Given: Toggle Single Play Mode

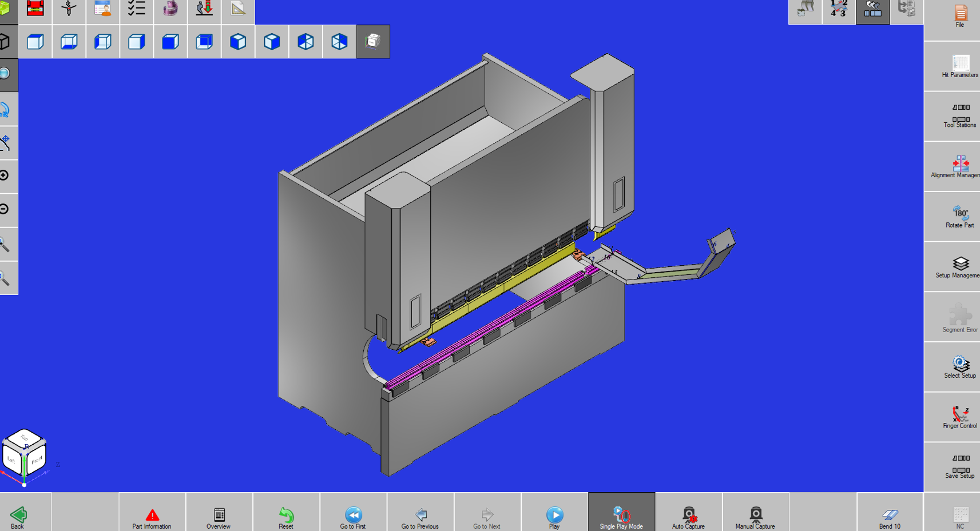Looking at the screenshot, I should click(x=621, y=517).
